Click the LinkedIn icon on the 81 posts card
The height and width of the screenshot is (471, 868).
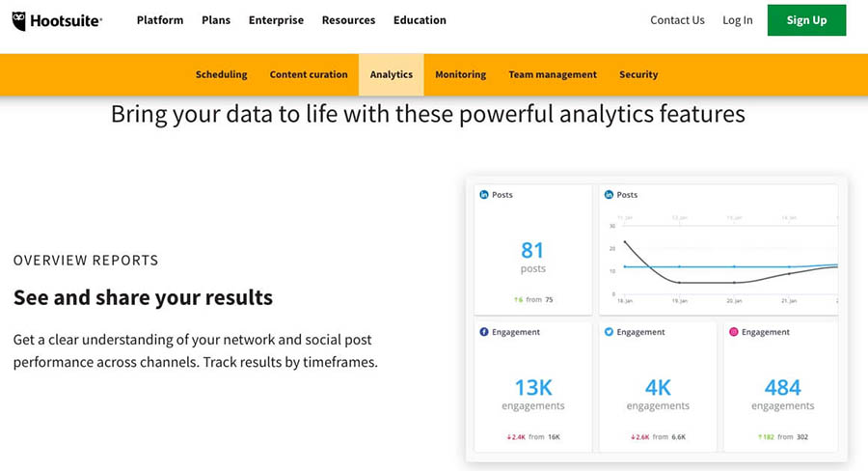tap(484, 195)
